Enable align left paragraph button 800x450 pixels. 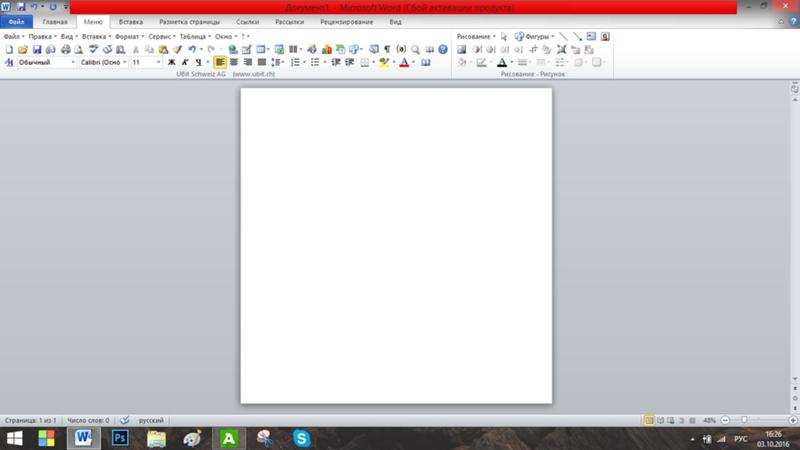click(220, 62)
